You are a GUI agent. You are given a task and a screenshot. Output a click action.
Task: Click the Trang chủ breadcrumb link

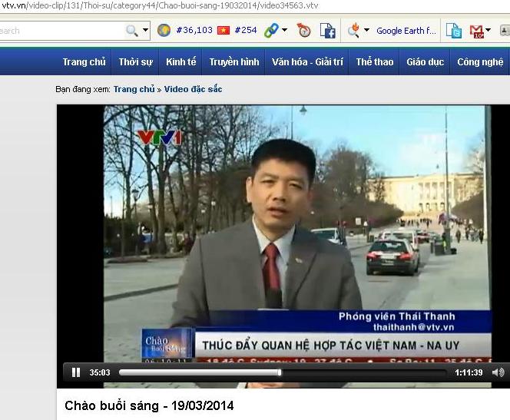pyautogui.click(x=134, y=89)
